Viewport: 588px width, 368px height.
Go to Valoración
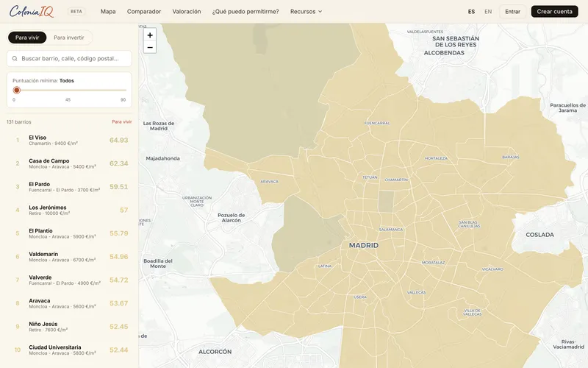tap(187, 12)
